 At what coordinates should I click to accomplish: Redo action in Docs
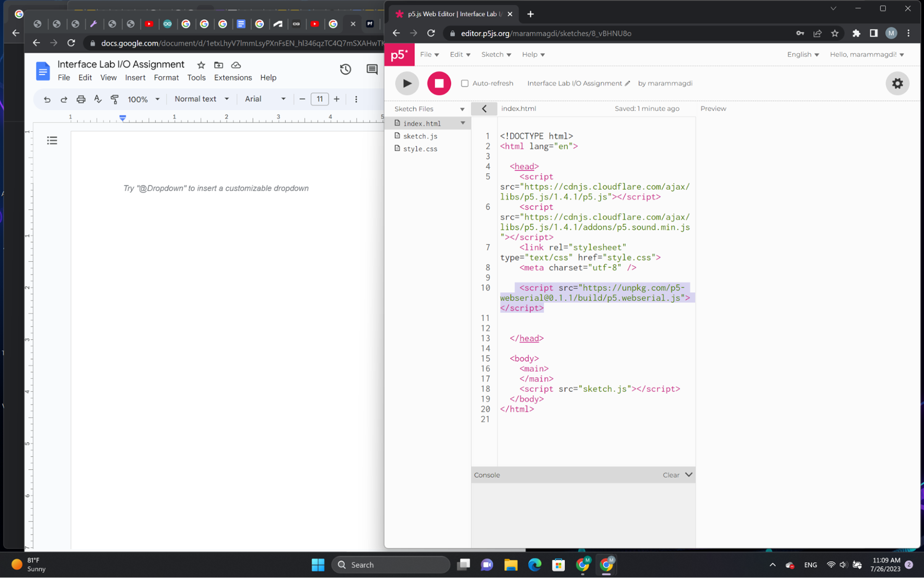pos(64,99)
